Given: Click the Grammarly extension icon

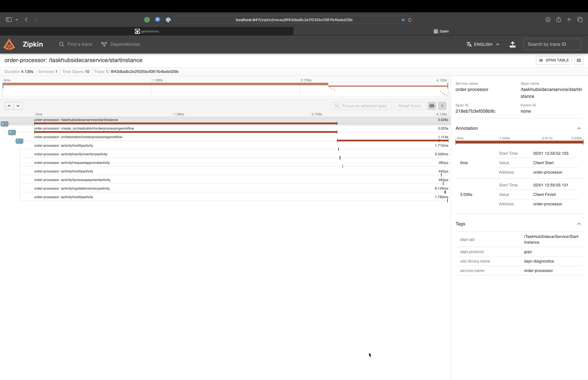Looking at the screenshot, I should coord(147,20).
